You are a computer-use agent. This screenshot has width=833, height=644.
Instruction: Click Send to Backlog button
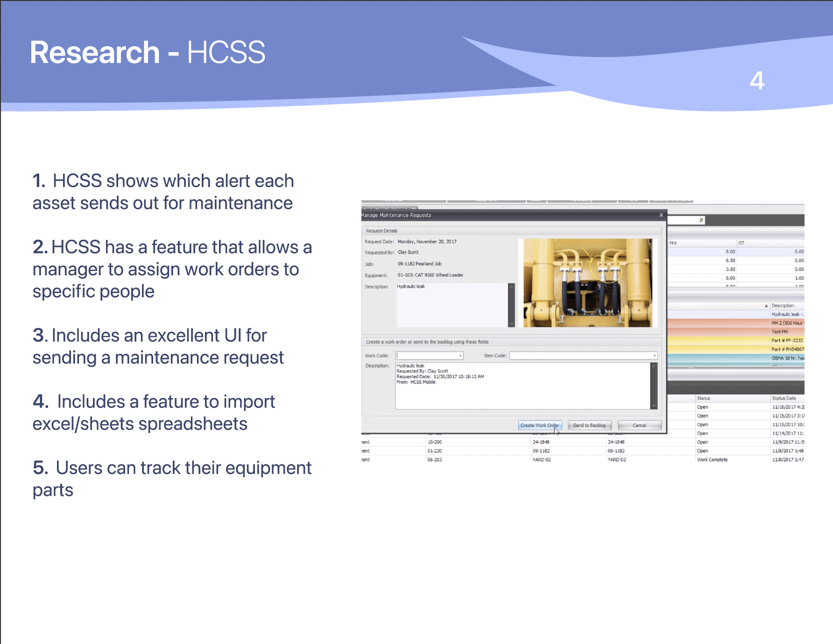589,425
